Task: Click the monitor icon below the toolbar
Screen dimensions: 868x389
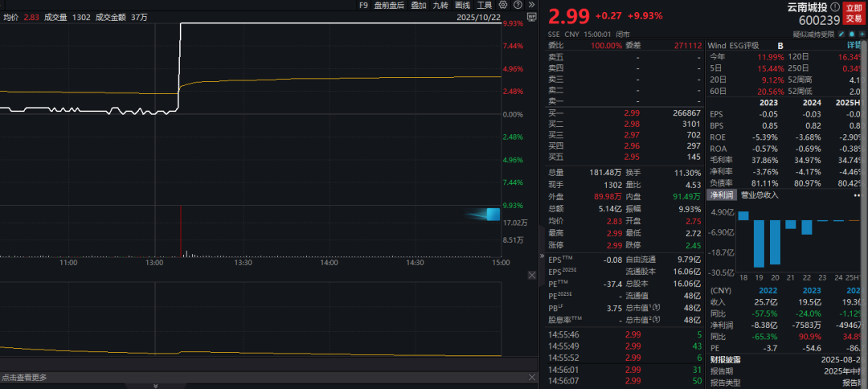Action: (531, 17)
